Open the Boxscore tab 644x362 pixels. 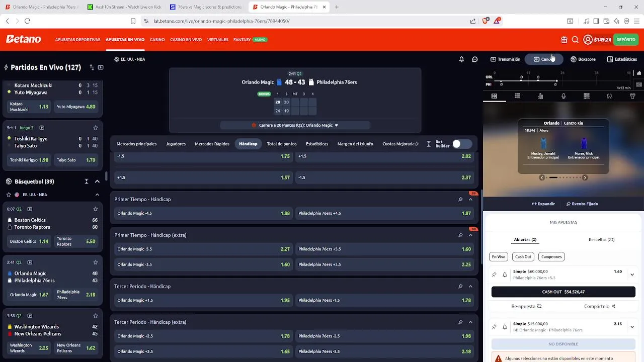point(583,59)
